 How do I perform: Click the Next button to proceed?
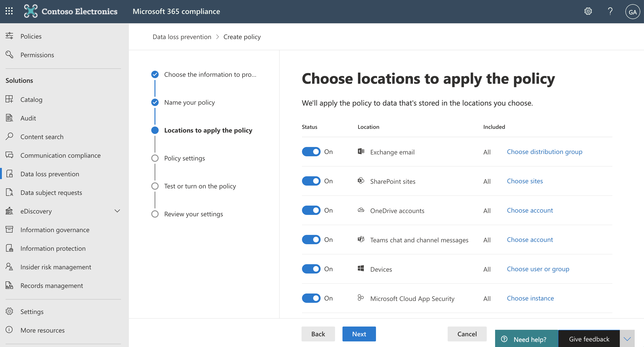tap(359, 333)
